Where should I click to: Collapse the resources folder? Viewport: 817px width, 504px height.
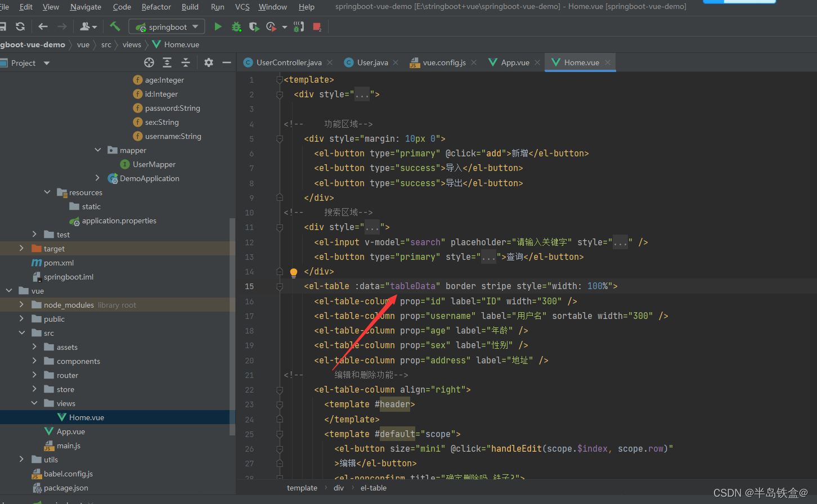[47, 192]
